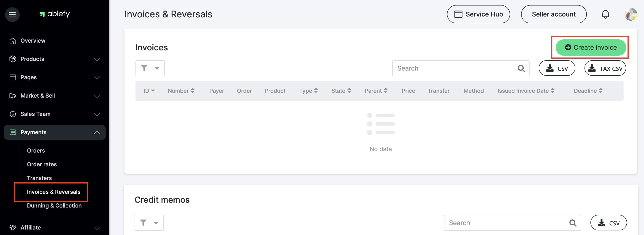Image resolution: width=644 pixels, height=235 pixels.
Task: Sort the table by Parent column
Action: tap(376, 91)
